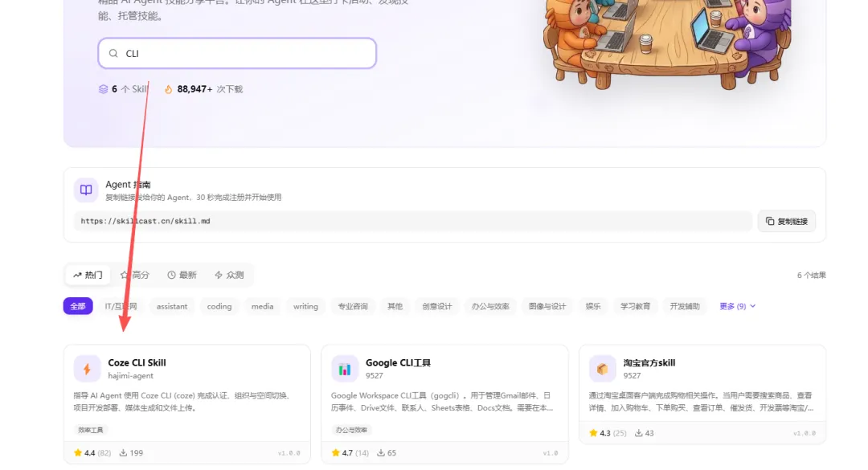
Task: Enable the 图像与设计 category filter
Action: (x=547, y=306)
